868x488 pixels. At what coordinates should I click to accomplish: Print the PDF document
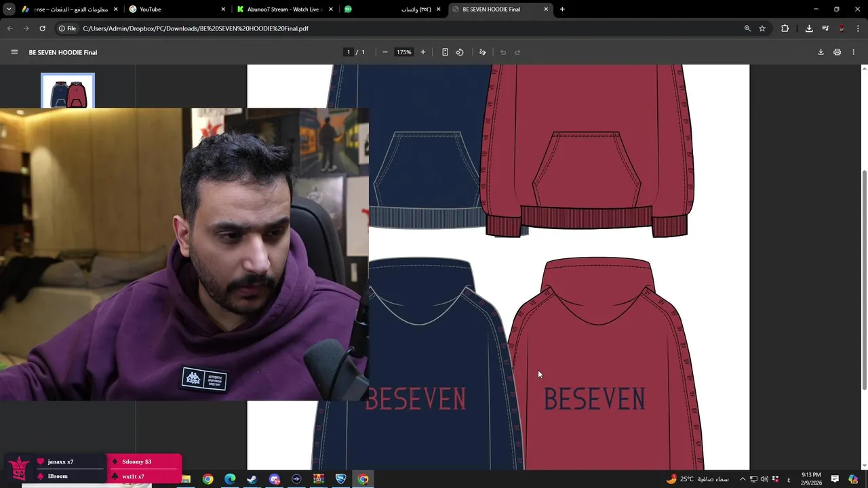pyautogui.click(x=837, y=52)
